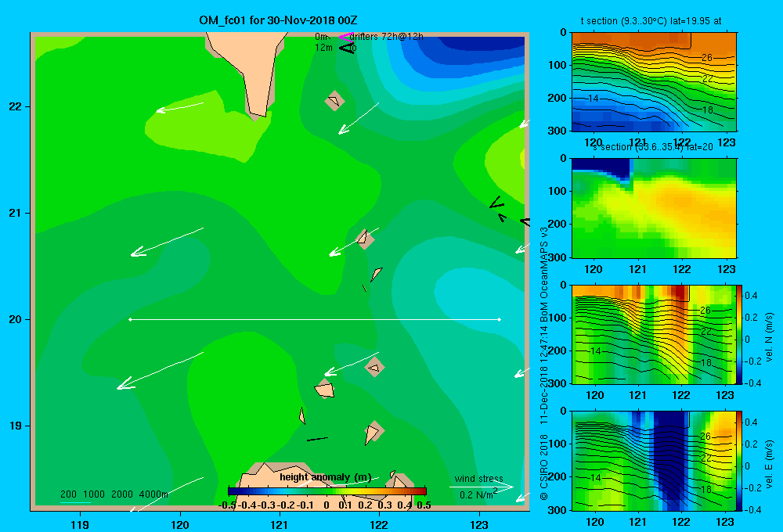The height and width of the screenshot is (532, 783).
Task: Open the temperature section plot
Action: point(654,82)
